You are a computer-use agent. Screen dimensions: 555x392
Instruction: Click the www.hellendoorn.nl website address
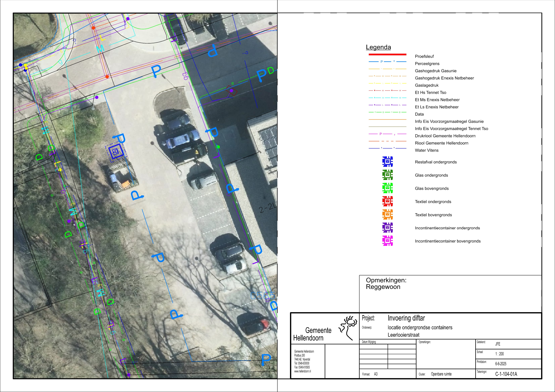[x=302, y=371]
